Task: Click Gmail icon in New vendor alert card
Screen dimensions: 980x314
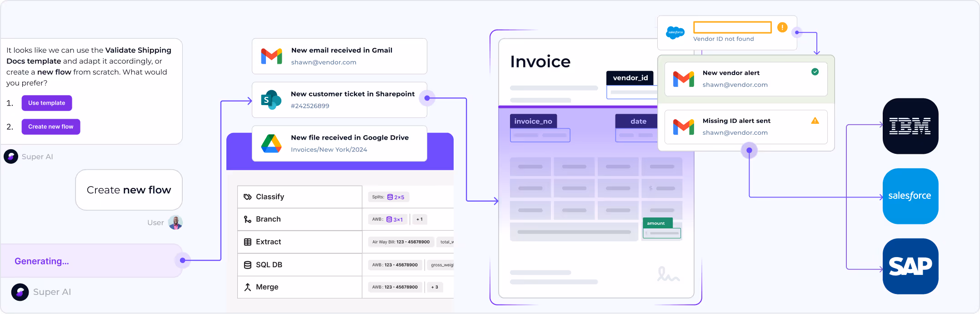Action: coord(684,79)
